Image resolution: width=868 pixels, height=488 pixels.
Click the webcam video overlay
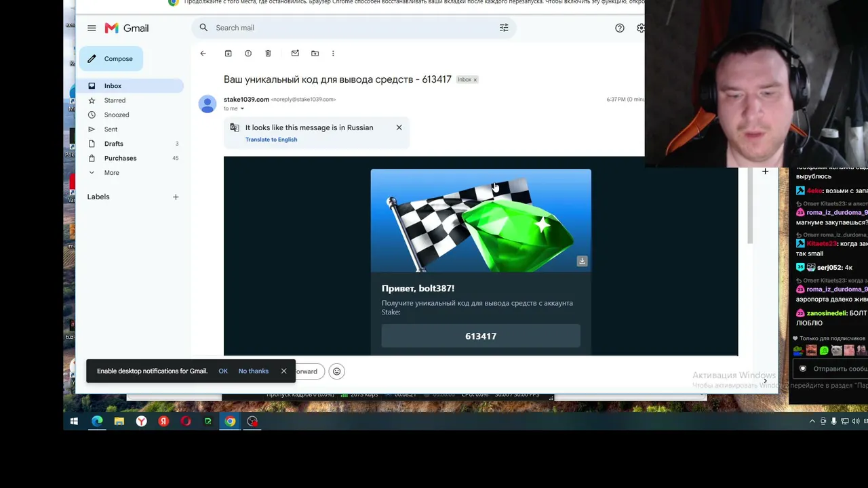coord(756,83)
